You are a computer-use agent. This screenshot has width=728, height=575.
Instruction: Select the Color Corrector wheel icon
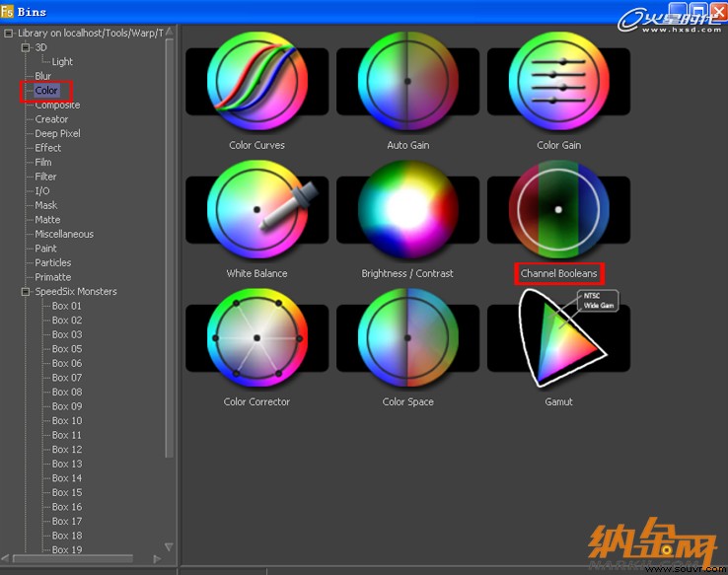click(x=256, y=338)
